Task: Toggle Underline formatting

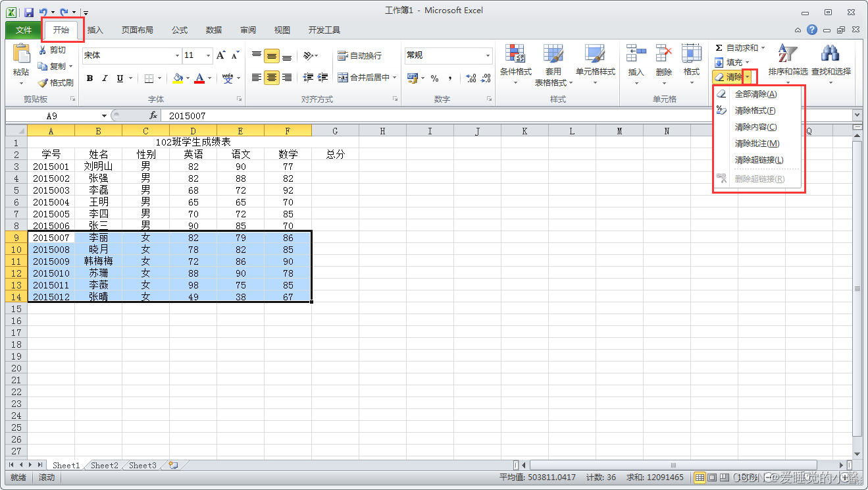Action: 120,78
